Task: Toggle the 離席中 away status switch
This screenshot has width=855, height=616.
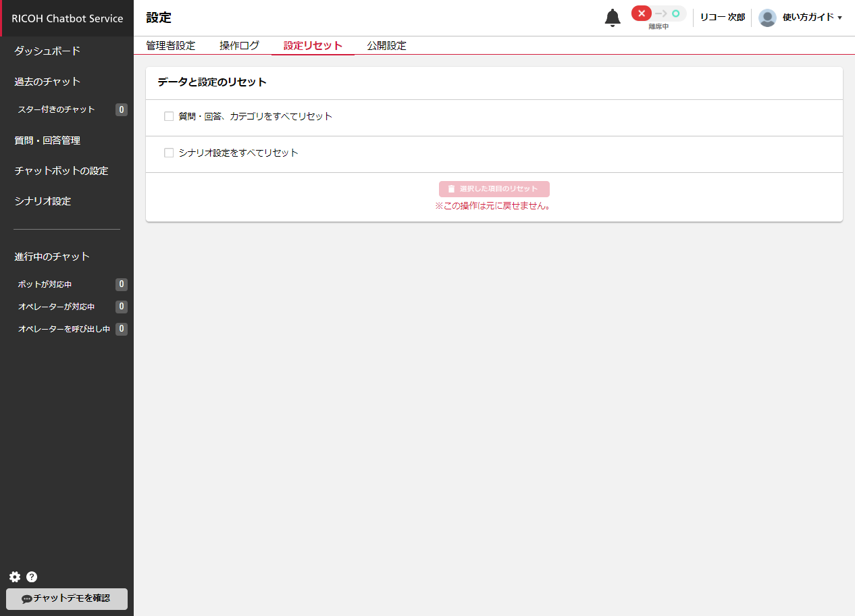Action: pyautogui.click(x=658, y=14)
